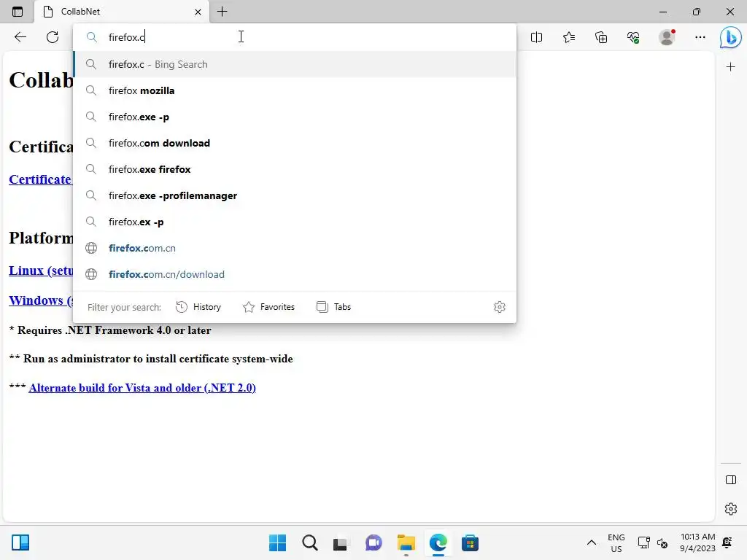
Task: Toggle split screen view
Action: [536, 37]
